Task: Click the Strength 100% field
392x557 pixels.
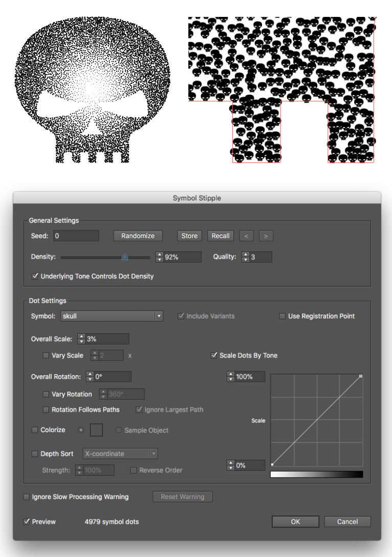Action: point(99,470)
